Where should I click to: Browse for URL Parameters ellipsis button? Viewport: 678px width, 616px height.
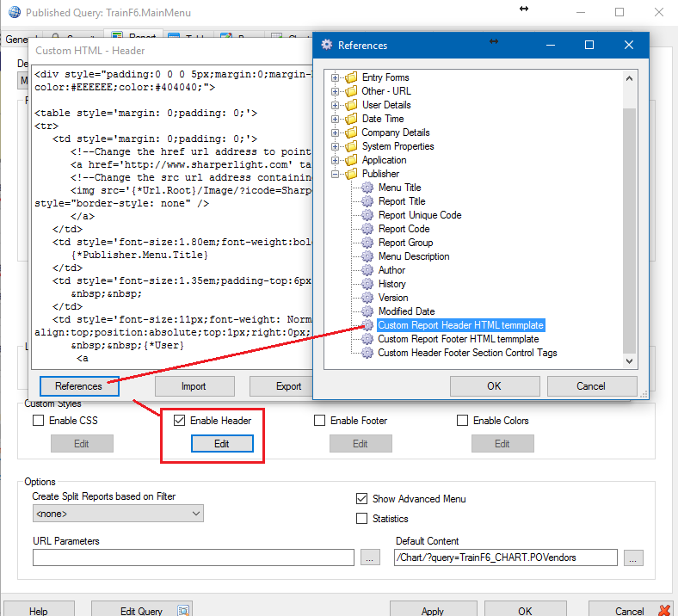coord(370,557)
